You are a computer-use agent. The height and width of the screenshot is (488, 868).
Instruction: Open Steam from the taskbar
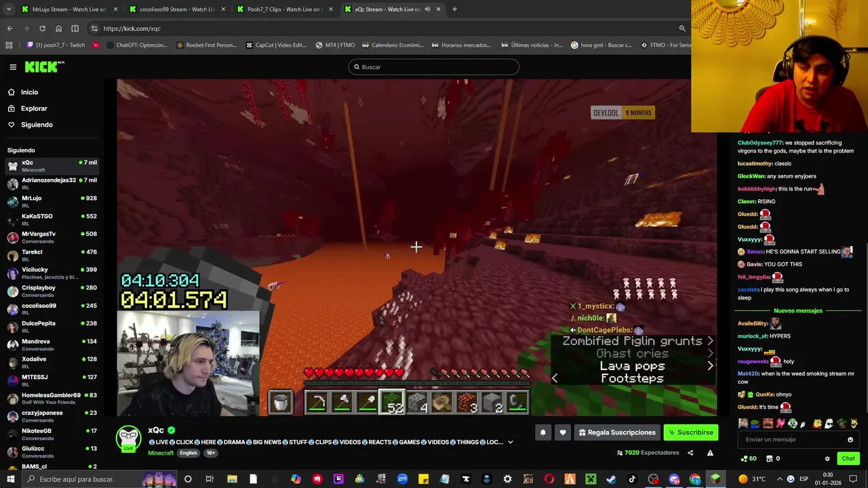611,479
